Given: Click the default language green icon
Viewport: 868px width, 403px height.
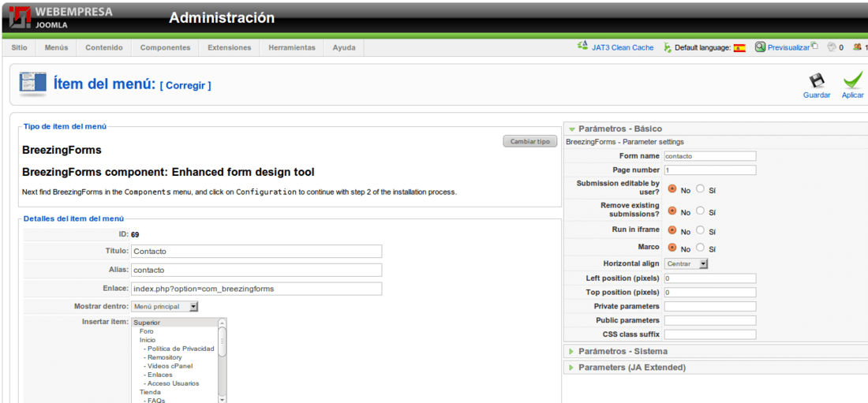Looking at the screenshot, I should (x=668, y=47).
